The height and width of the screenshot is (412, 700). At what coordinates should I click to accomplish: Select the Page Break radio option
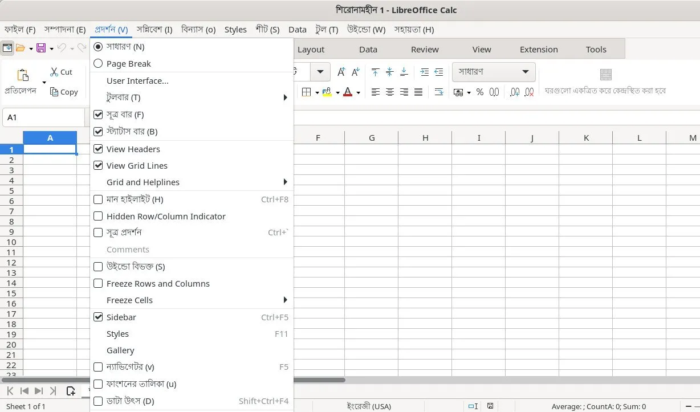coord(98,63)
